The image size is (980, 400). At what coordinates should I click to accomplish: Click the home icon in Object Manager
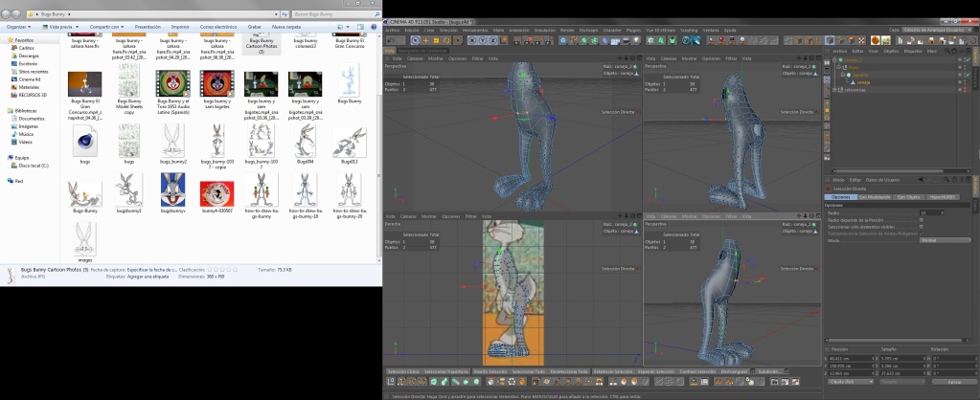pyautogui.click(x=954, y=51)
